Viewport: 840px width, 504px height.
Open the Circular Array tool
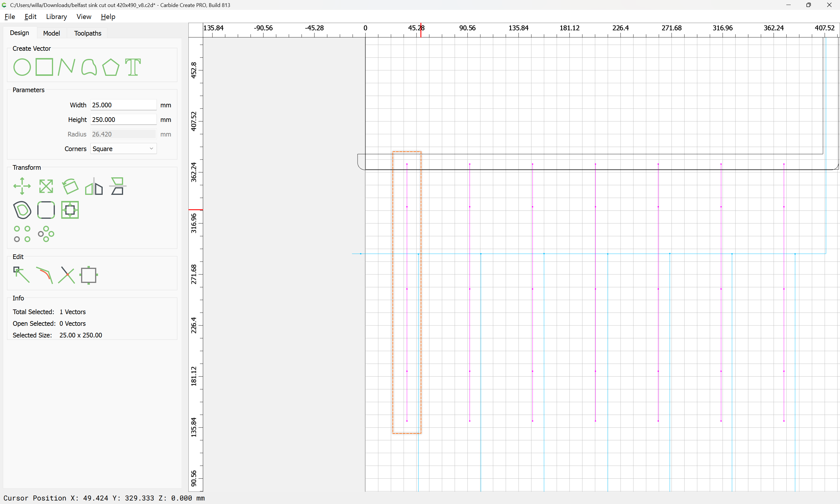pyautogui.click(x=46, y=234)
